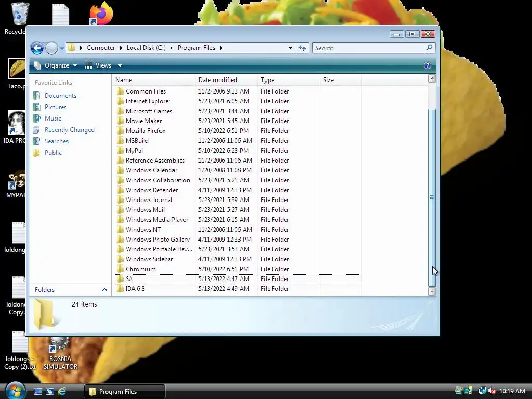Select the Windows Photo Gallery folder icon

[120, 239]
